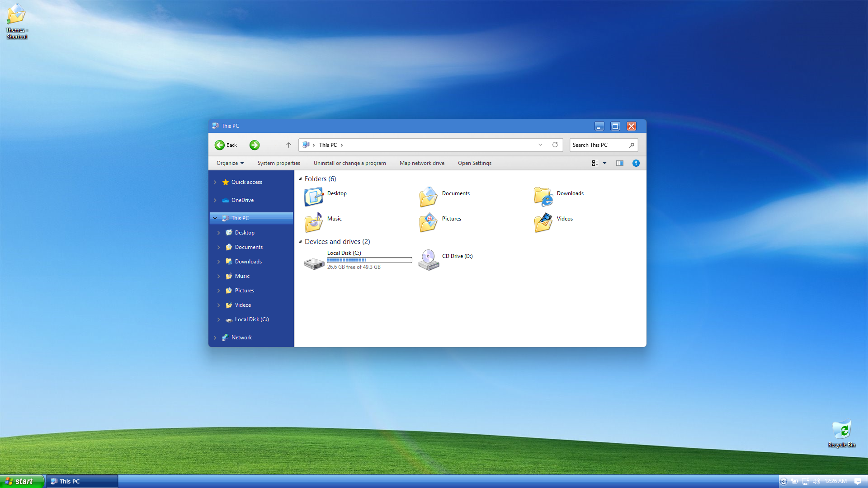Open the Videos folder icon

[543, 222]
